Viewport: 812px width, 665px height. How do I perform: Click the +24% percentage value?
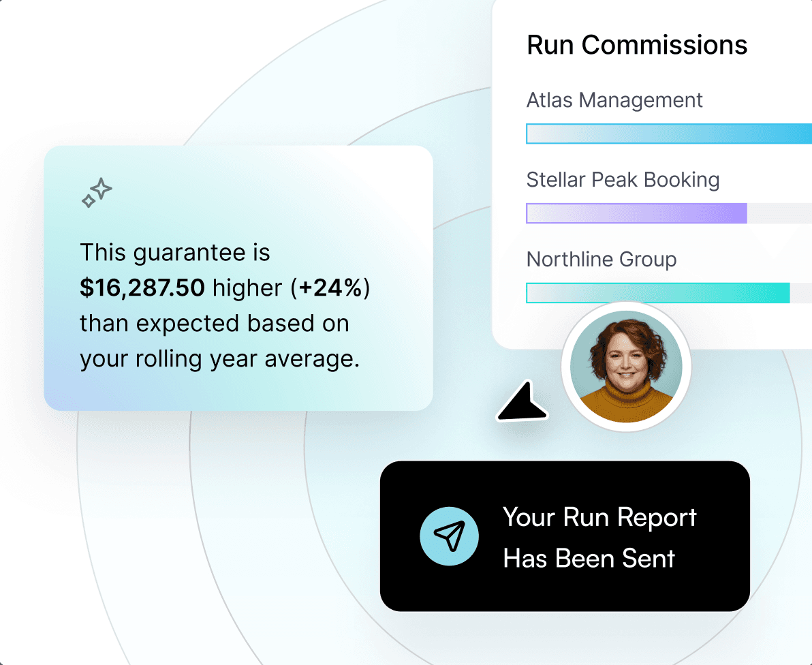[330, 288]
